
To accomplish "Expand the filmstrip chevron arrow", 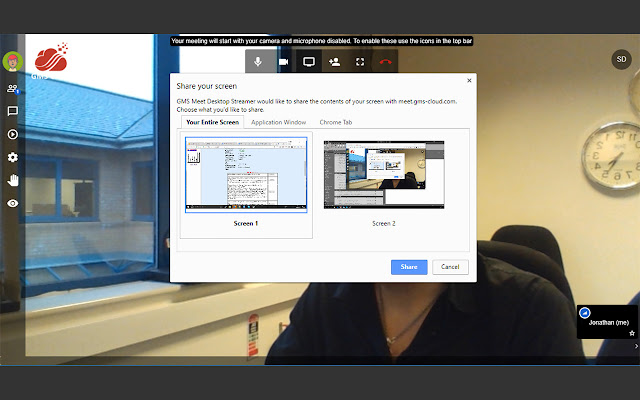I will [x=636, y=346].
